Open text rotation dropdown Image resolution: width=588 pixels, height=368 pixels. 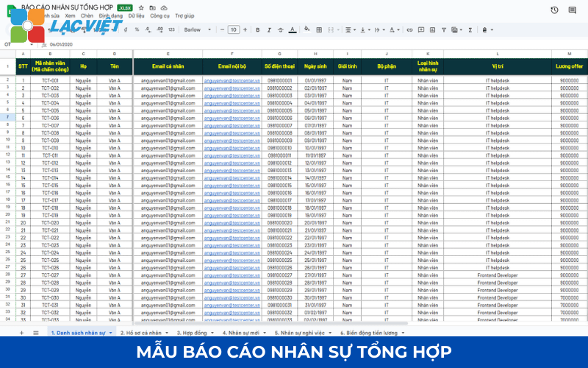pos(394,29)
